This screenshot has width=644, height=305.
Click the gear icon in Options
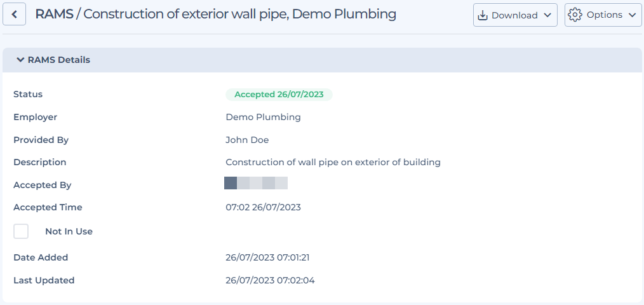[x=575, y=15]
